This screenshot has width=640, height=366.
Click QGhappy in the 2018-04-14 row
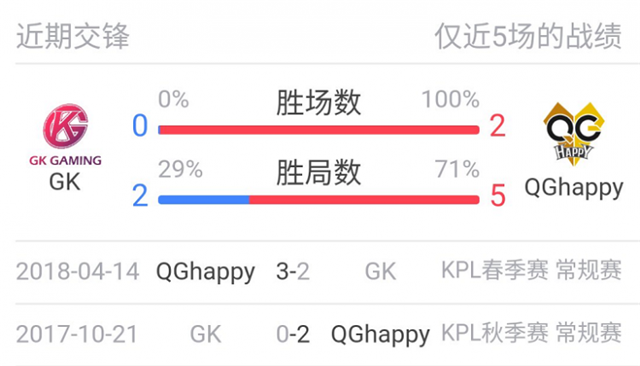pos(206,273)
